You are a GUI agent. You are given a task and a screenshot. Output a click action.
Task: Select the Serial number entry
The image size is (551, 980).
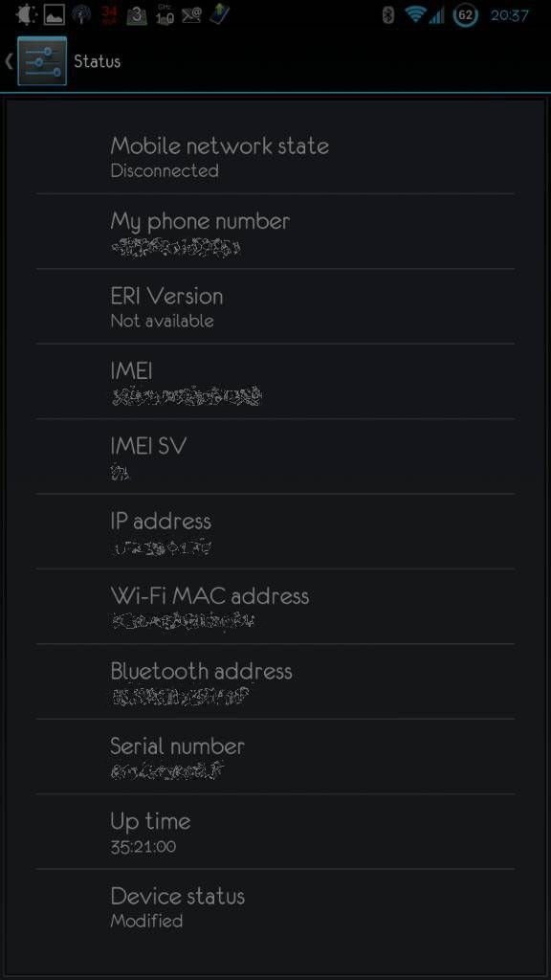[x=275, y=757]
